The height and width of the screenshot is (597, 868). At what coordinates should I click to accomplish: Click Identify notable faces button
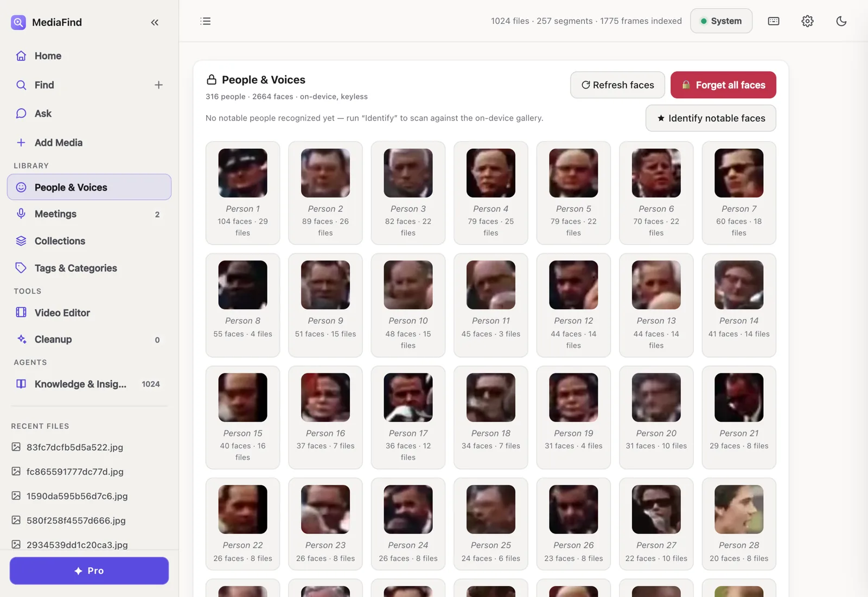711,118
